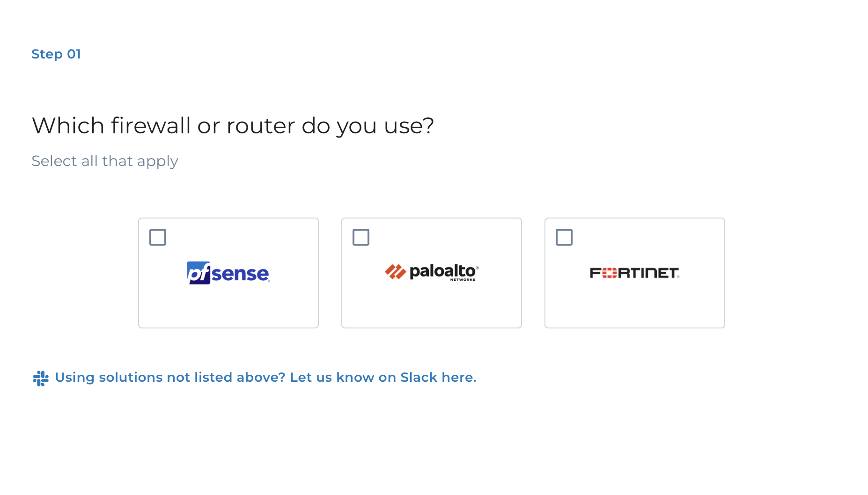
Task: Tick the Palo Alto Networks checkbox
Action: point(361,237)
